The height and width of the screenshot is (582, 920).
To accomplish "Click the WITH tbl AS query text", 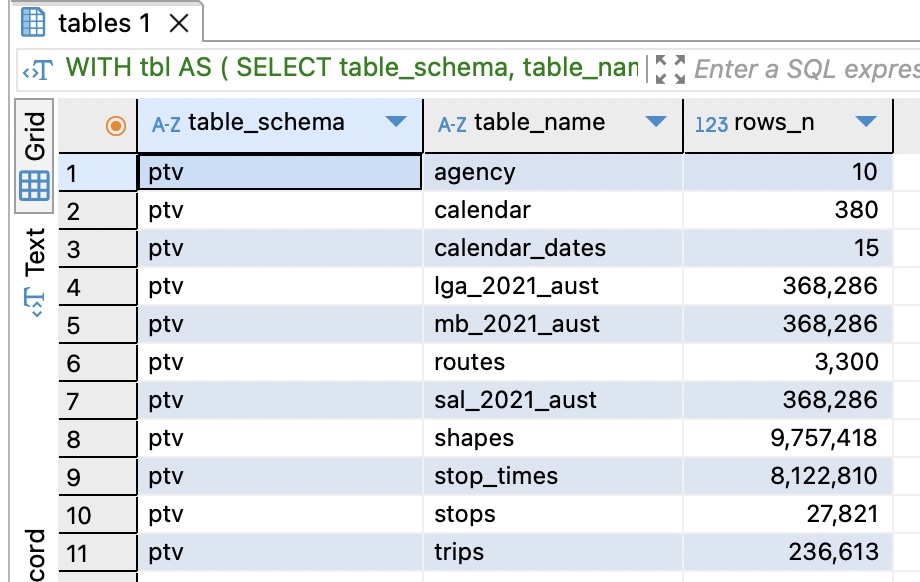I will point(351,67).
